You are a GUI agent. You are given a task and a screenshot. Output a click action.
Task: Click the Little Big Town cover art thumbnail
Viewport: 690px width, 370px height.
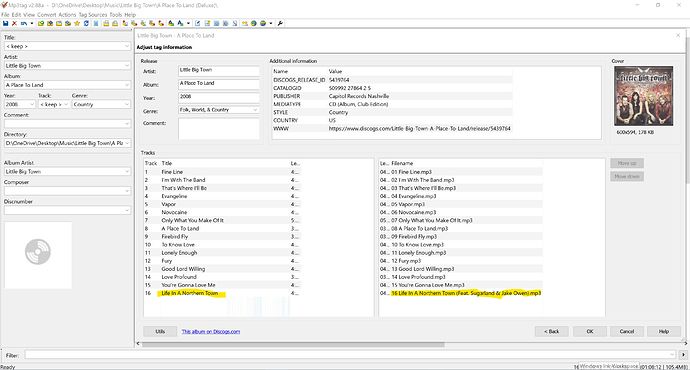(x=643, y=96)
